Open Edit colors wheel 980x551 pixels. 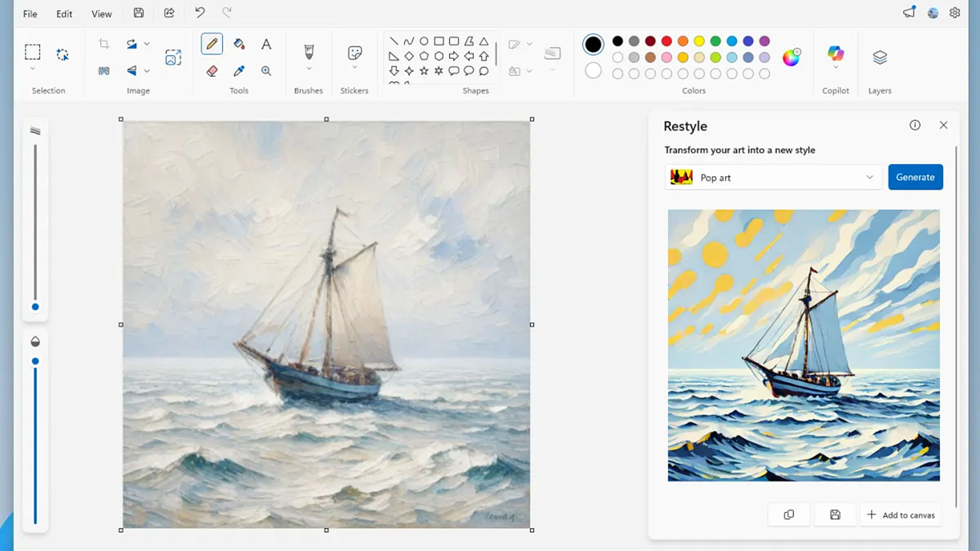point(791,58)
